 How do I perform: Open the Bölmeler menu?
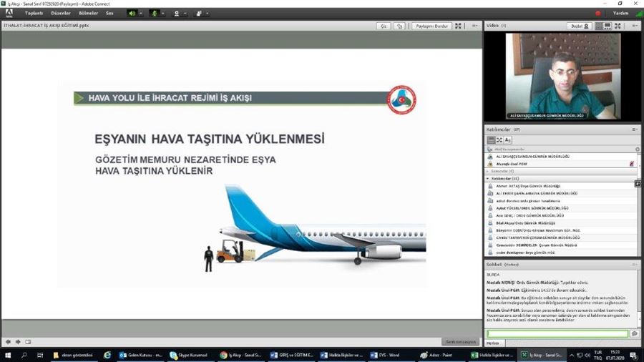click(87, 13)
